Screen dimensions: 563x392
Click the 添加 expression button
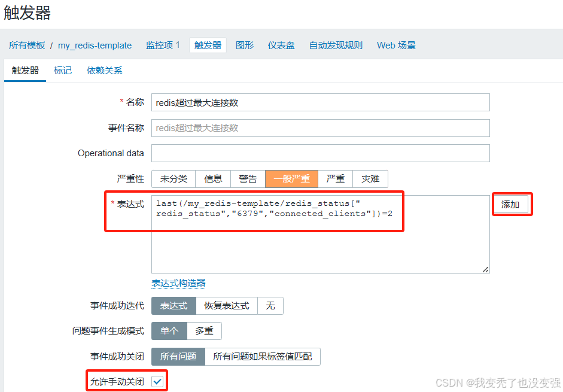pos(510,205)
